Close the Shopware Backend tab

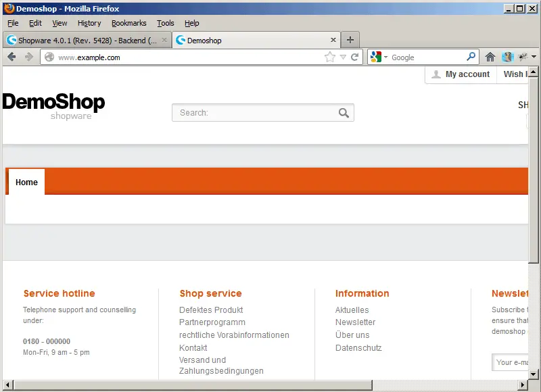pyautogui.click(x=164, y=40)
